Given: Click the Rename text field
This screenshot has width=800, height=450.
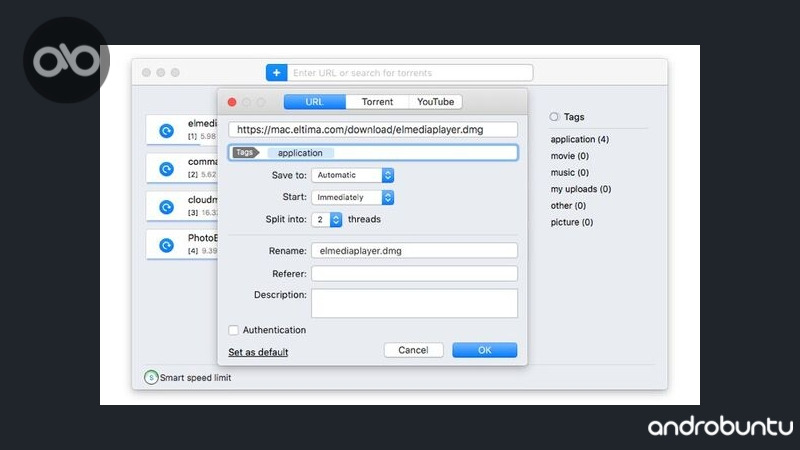Looking at the screenshot, I should pos(414,251).
